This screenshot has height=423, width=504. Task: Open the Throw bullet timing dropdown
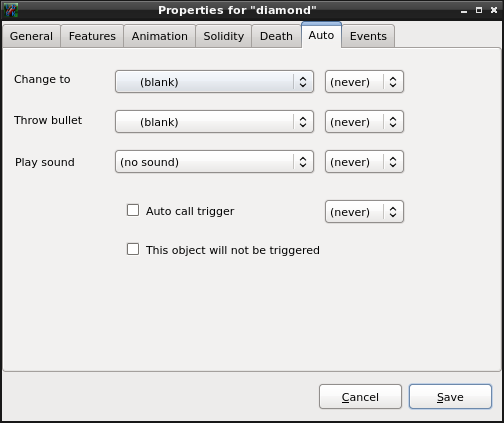click(x=364, y=122)
